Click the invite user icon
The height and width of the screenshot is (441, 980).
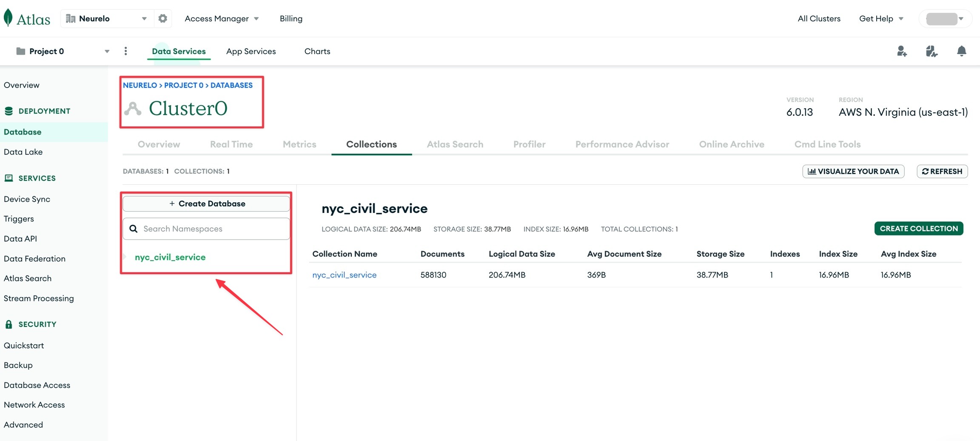point(901,52)
